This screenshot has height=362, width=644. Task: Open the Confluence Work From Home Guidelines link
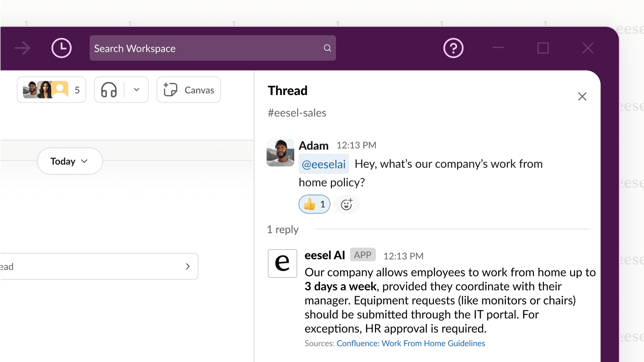411,343
